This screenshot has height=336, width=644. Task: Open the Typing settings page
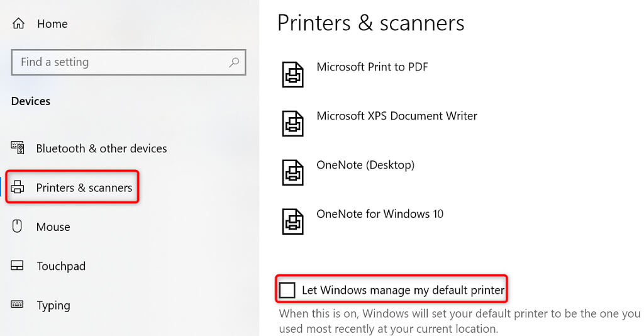pos(53,305)
